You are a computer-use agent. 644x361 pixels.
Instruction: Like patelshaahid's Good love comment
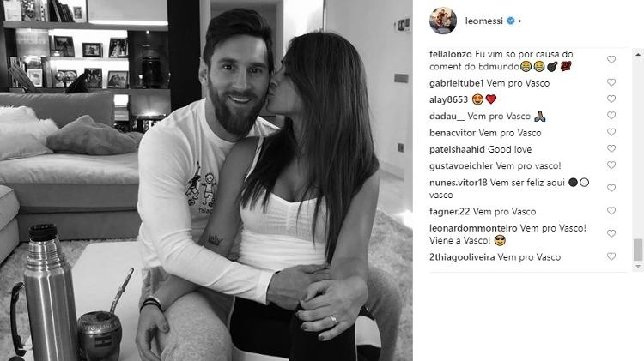pyautogui.click(x=611, y=148)
